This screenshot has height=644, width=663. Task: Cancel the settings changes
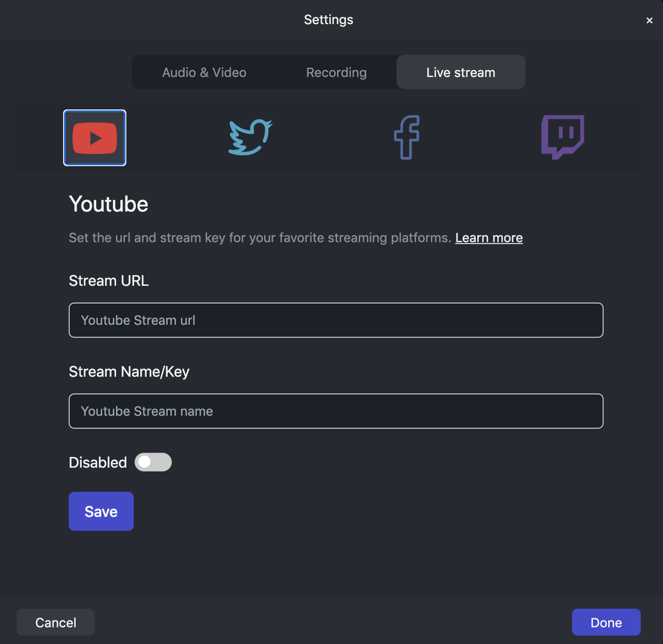pyautogui.click(x=56, y=622)
